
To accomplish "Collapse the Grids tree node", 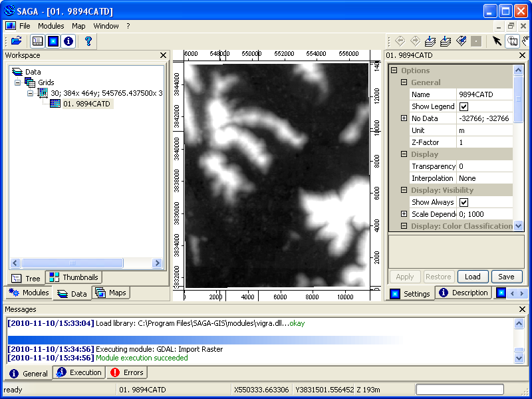I will point(18,82).
